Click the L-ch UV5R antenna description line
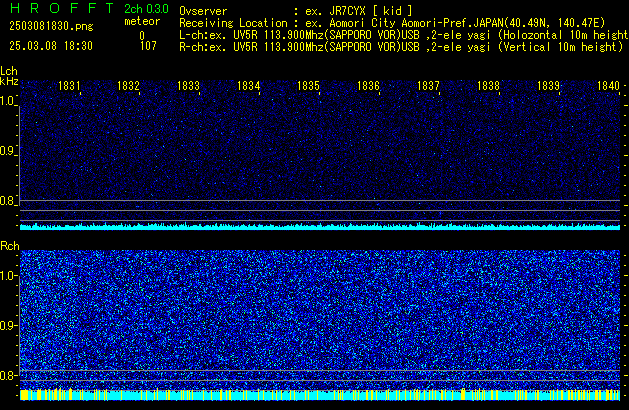This screenshot has height=410, width=629. pyautogui.click(x=404, y=35)
